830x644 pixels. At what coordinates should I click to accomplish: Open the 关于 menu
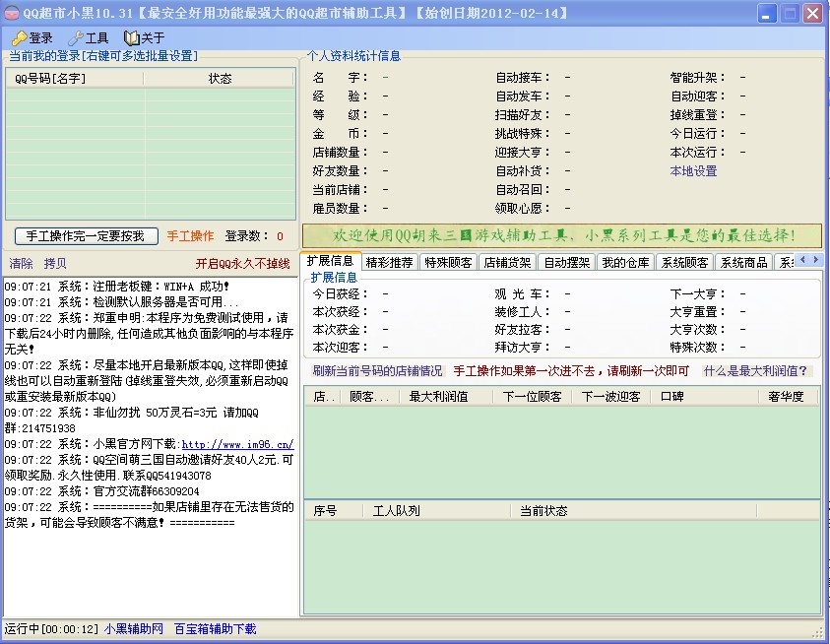[x=145, y=38]
